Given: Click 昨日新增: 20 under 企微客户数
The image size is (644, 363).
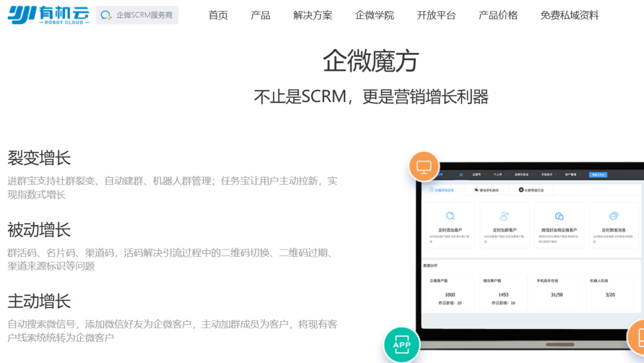Looking at the screenshot, I should point(450,303).
